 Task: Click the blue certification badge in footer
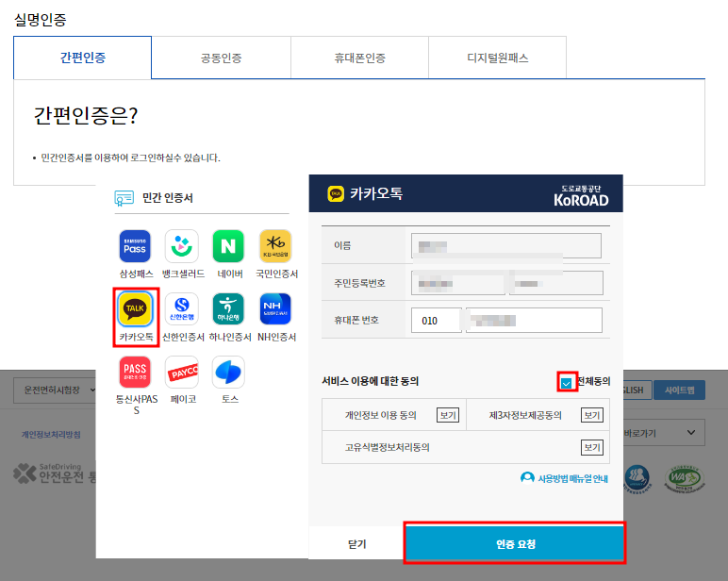pos(637,479)
